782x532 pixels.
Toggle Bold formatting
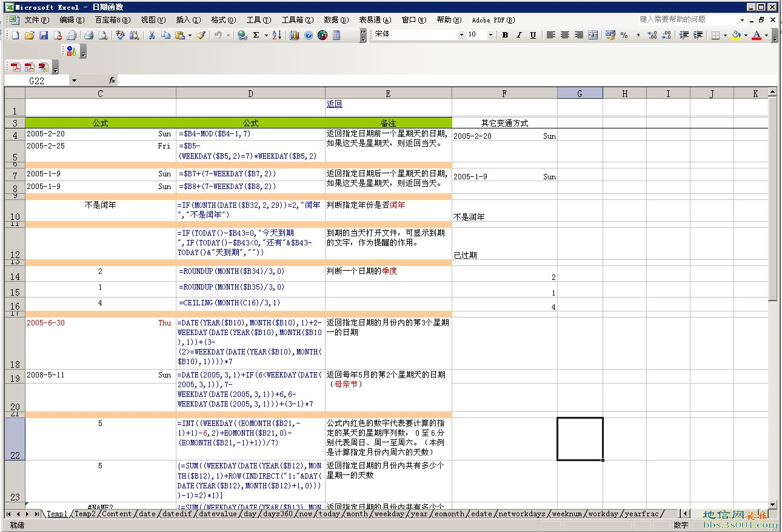[505, 35]
